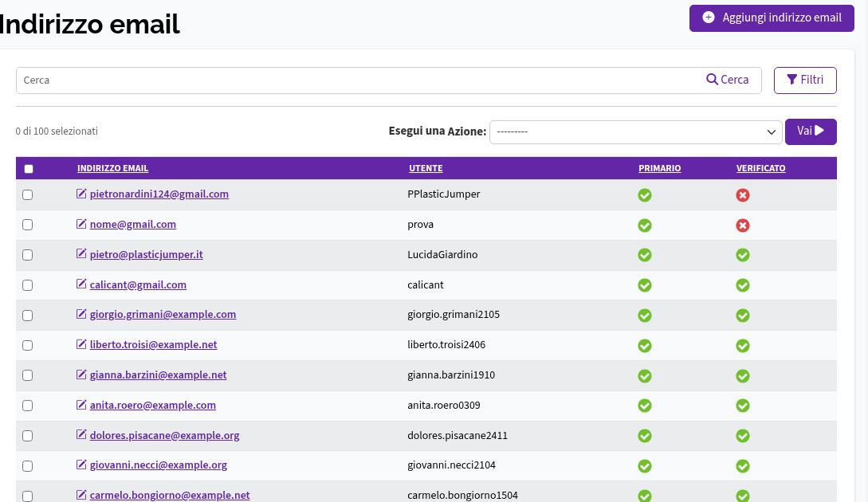Check the liberto.troisi@example.net row checkbox

click(x=28, y=345)
